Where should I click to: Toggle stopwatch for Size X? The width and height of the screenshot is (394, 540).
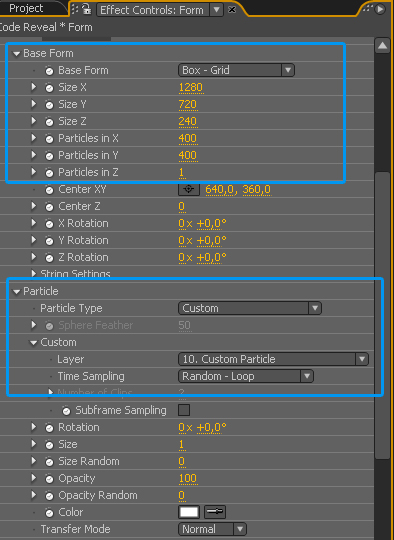(x=49, y=88)
